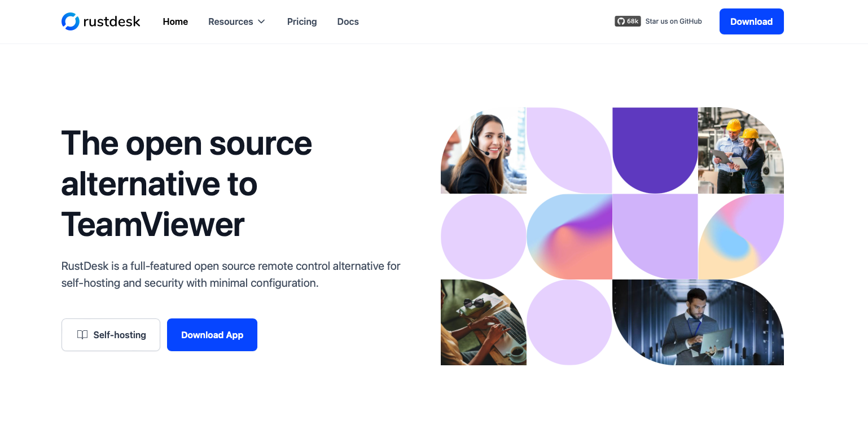This screenshot has width=868, height=424.
Task: Open the Resources menu
Action: tap(236, 21)
